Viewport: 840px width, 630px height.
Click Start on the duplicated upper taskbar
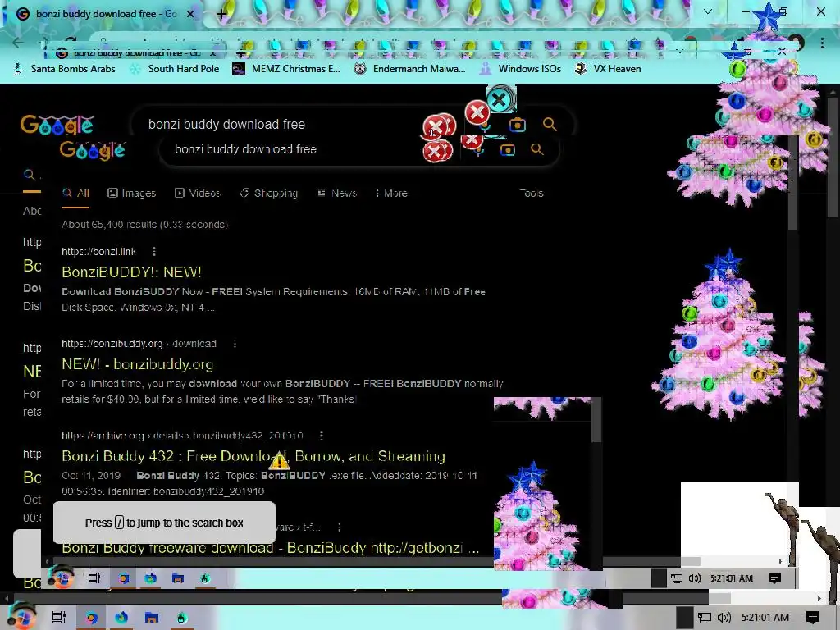(x=61, y=577)
